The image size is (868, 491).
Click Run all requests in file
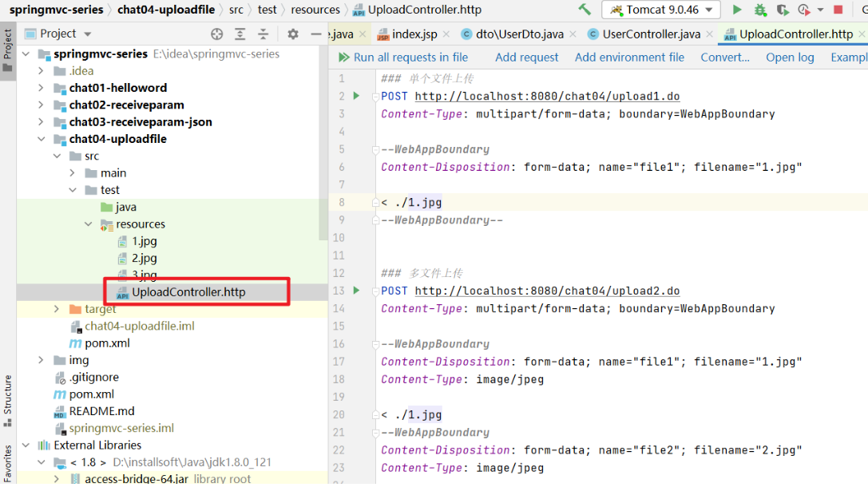[x=402, y=57]
